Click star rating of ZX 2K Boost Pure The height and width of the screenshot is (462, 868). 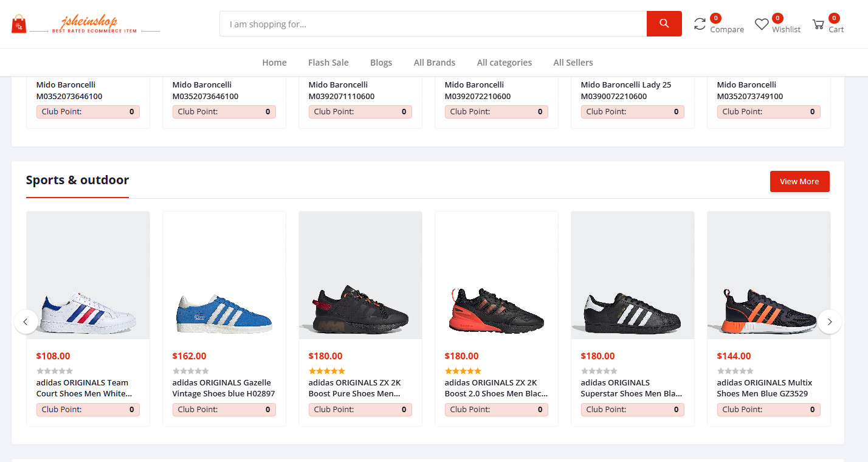[326, 371]
